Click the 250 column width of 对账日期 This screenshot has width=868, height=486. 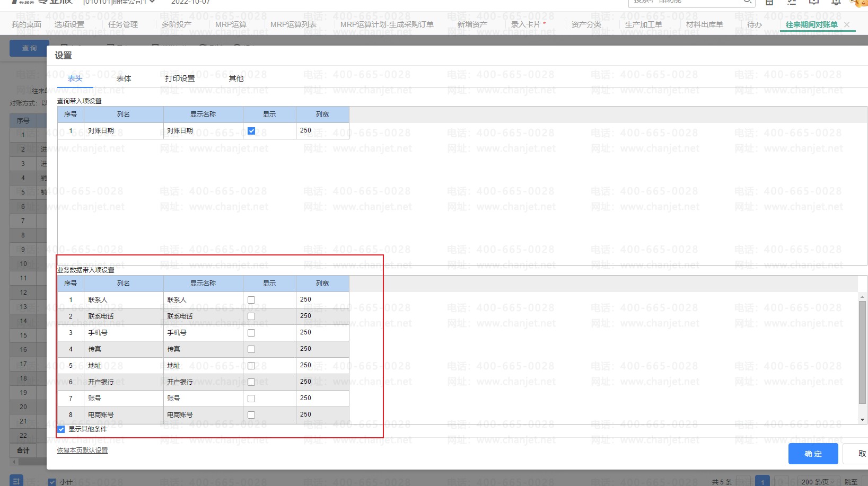click(x=322, y=131)
